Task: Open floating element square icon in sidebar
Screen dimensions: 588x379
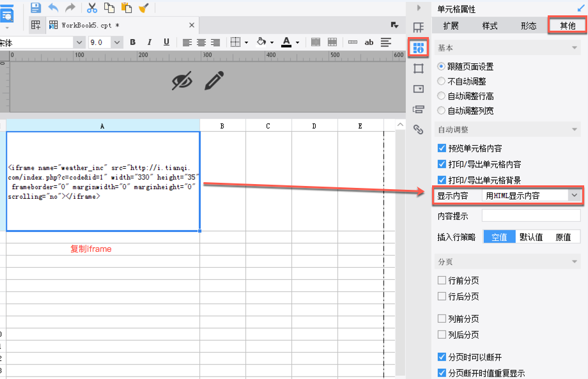Action: pos(419,68)
